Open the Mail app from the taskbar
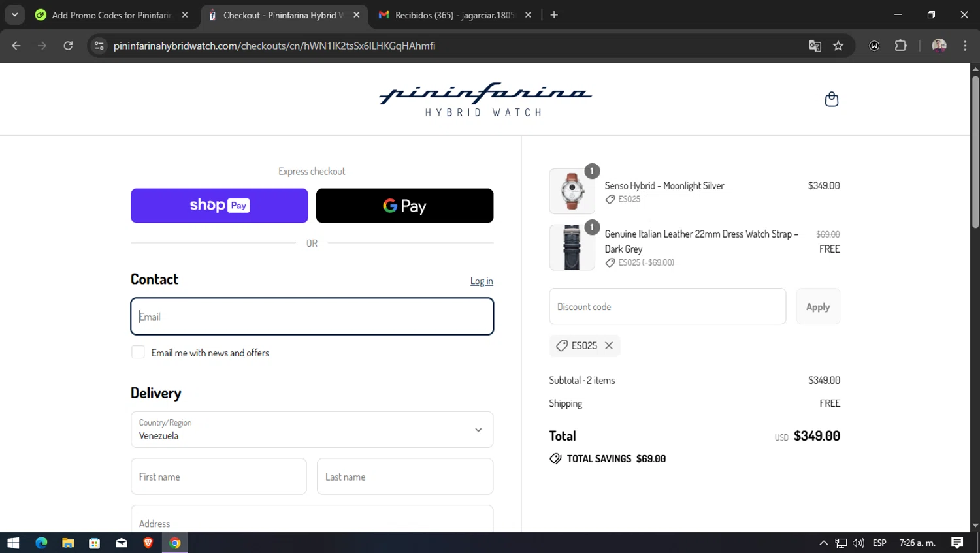 coord(122,543)
